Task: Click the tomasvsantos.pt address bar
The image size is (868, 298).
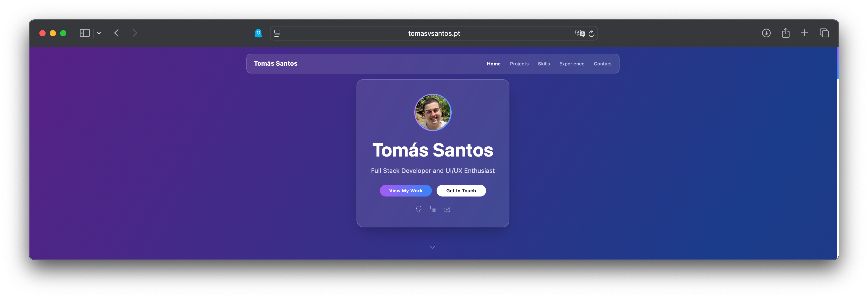Action: pos(434,33)
